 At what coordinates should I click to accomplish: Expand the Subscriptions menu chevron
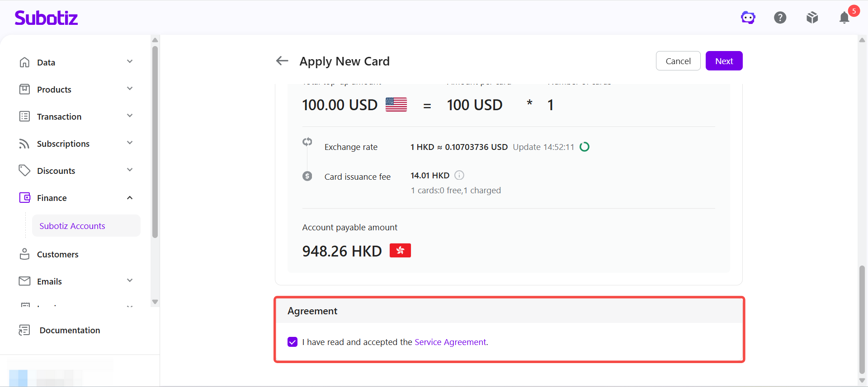pyautogui.click(x=130, y=143)
